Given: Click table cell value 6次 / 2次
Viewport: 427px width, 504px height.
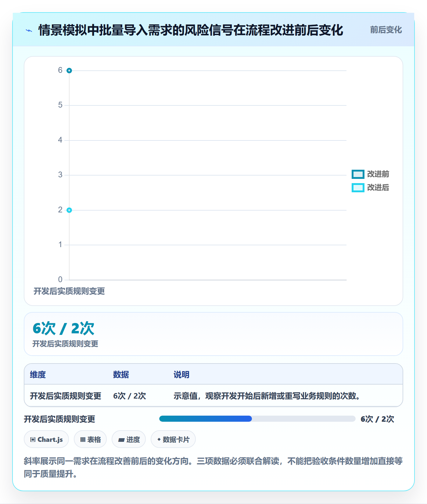Looking at the screenshot, I should (130, 396).
